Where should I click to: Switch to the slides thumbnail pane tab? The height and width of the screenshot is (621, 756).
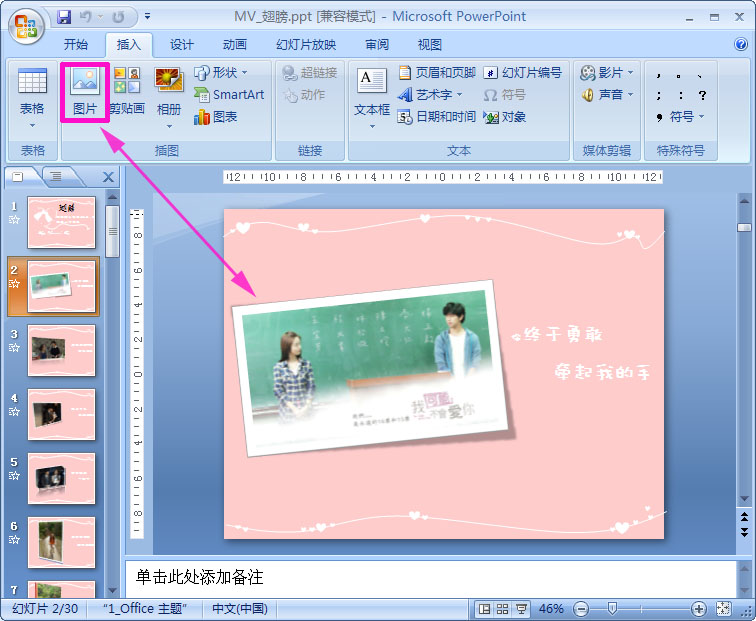point(18,177)
